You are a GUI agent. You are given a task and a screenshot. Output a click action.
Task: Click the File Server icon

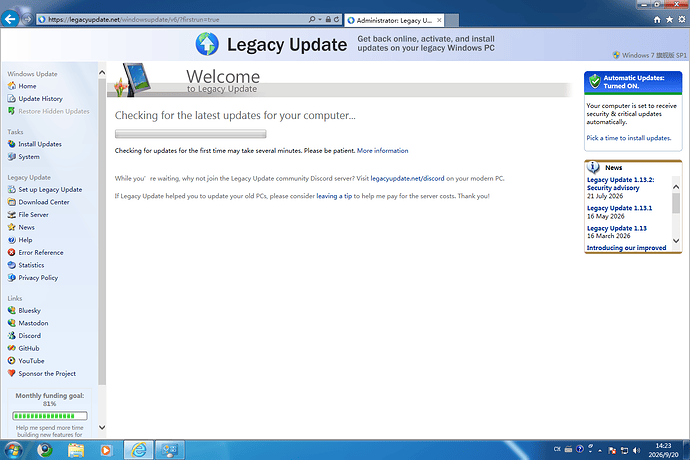[12, 215]
